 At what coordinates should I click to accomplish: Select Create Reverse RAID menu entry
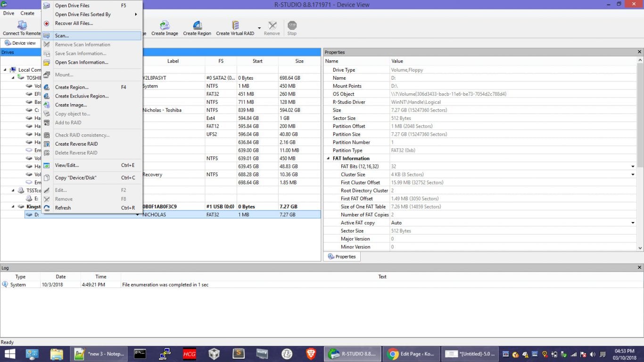[76, 144]
